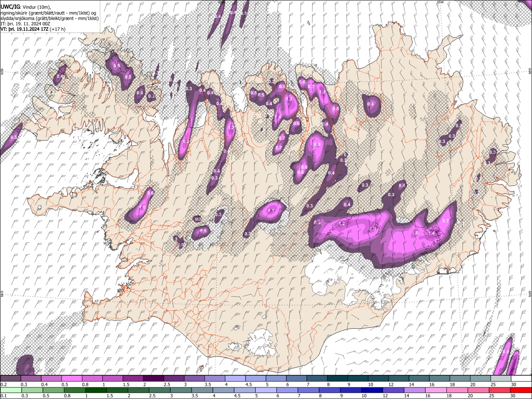The image size is (532, 399).
Task: Click the "0.8" label in the lower legend row
Action: [x=67, y=396]
